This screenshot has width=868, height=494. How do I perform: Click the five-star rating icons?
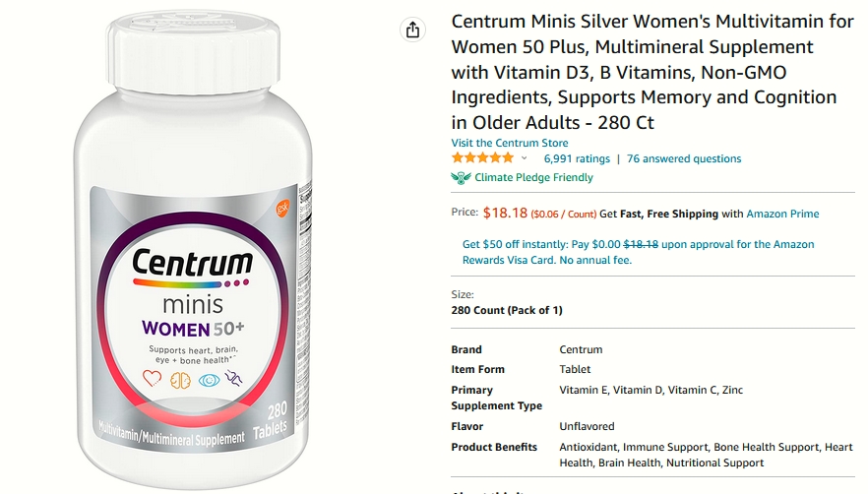[482, 158]
